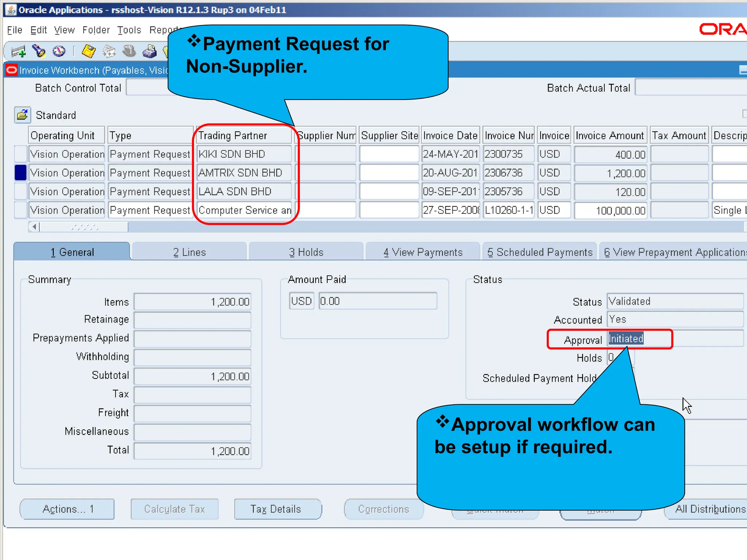Image resolution: width=747 pixels, height=560 pixels.
Task: Click the Withholding summary field
Action: tap(193, 357)
